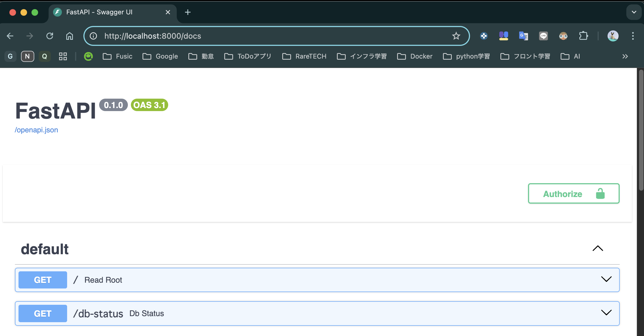Click the site information icon in the address bar

[93, 36]
